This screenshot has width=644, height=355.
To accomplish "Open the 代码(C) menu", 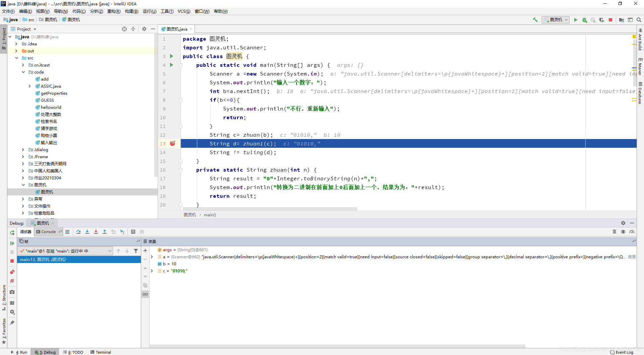I will click(79, 11).
